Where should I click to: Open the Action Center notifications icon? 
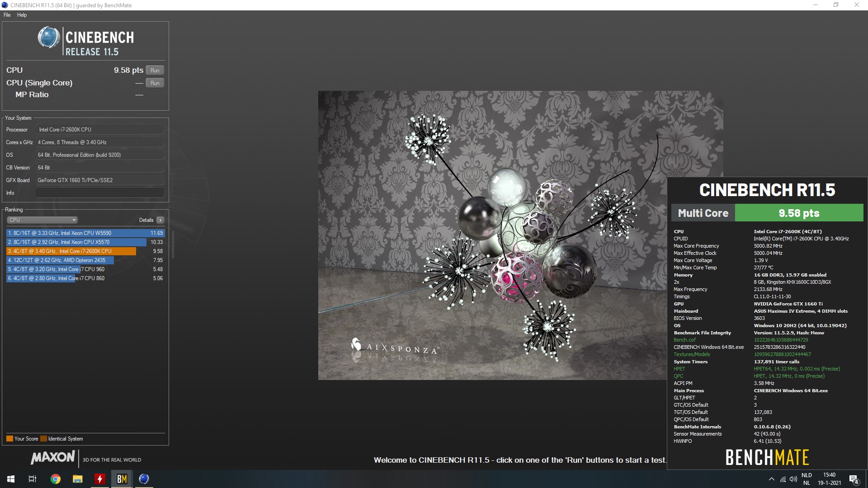pyautogui.click(x=854, y=479)
